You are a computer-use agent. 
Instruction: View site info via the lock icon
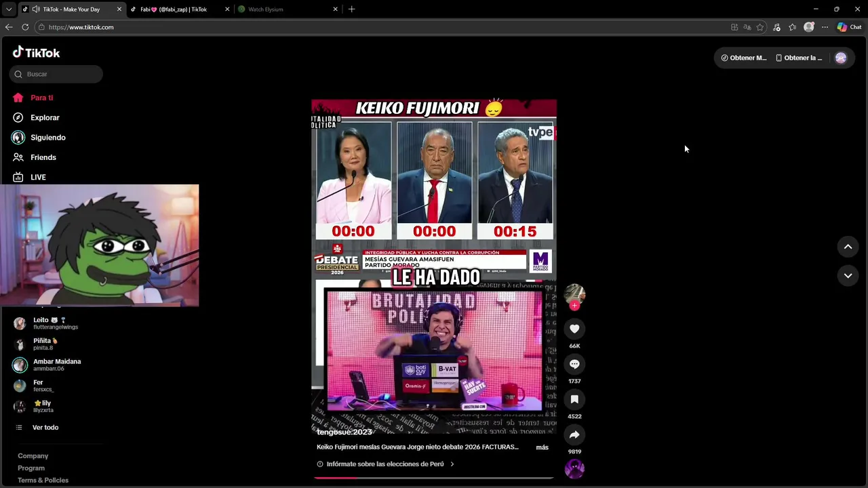(41, 27)
